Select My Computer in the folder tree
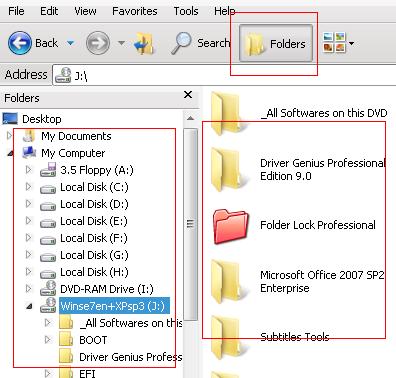Screen dimensions: 396x378 coord(73,153)
